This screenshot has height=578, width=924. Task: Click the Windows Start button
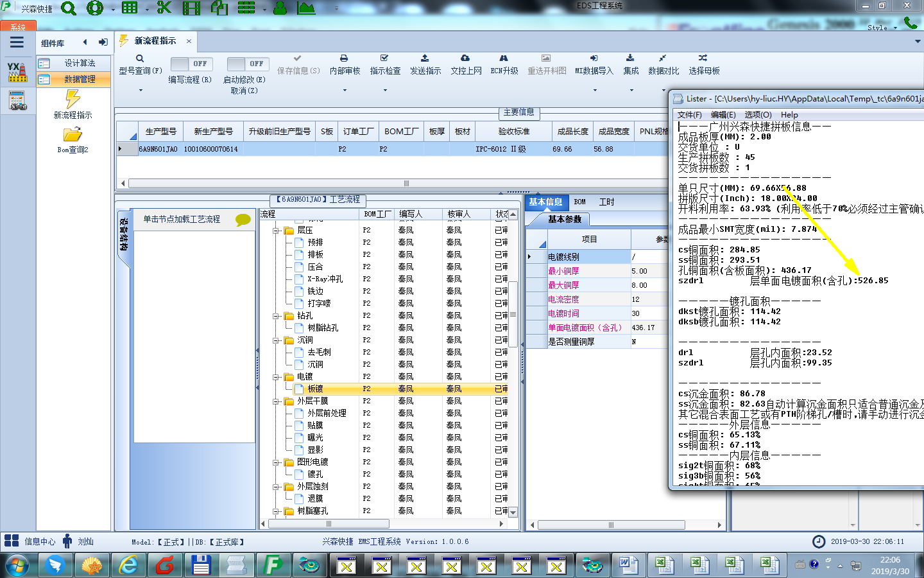pos(17,565)
